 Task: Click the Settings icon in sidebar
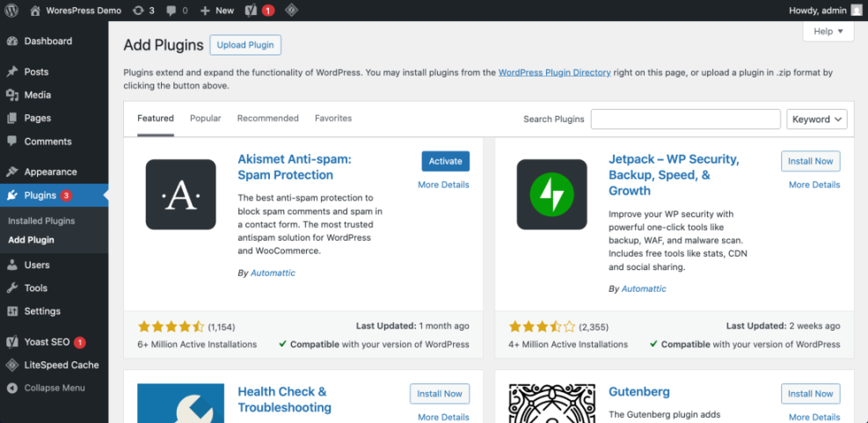point(12,311)
